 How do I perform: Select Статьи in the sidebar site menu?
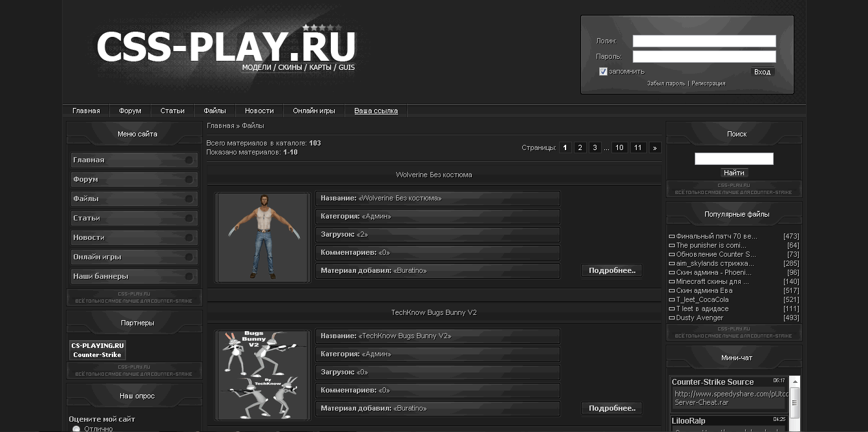(134, 218)
